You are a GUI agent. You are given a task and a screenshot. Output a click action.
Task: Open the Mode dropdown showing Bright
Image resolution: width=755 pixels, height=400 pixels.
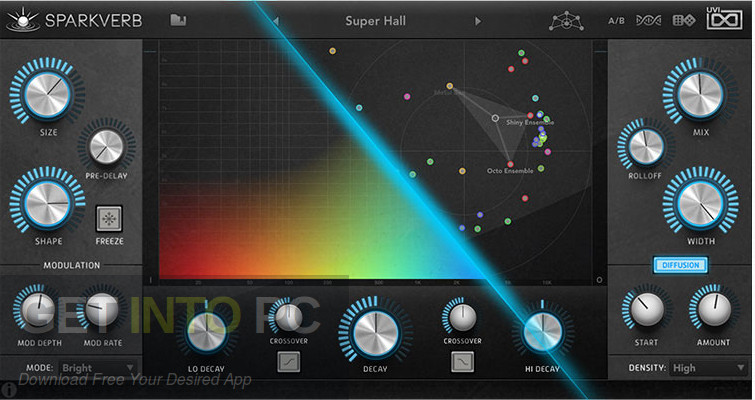[x=98, y=368]
